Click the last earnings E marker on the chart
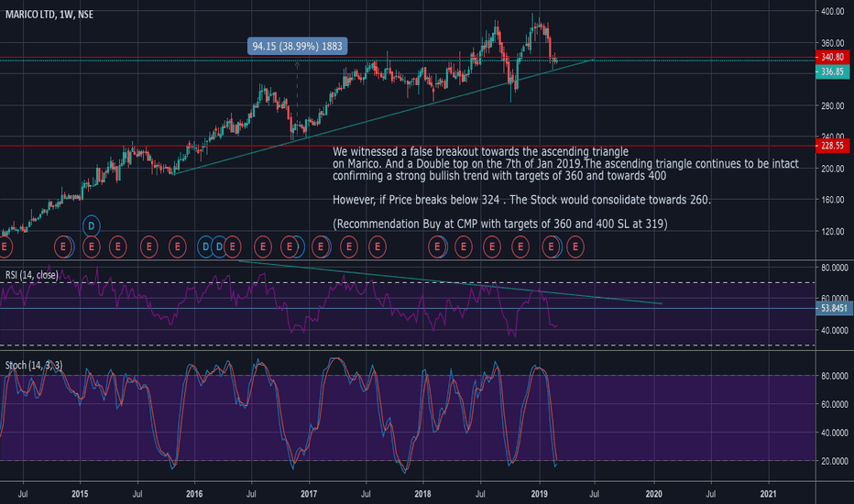Viewport: 854px width, 504px height. (575, 247)
